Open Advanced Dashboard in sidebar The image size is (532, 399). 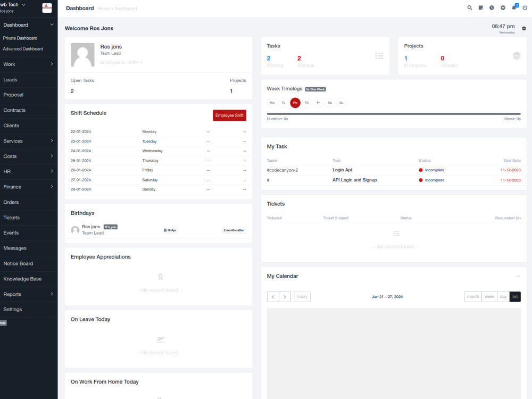(x=23, y=49)
